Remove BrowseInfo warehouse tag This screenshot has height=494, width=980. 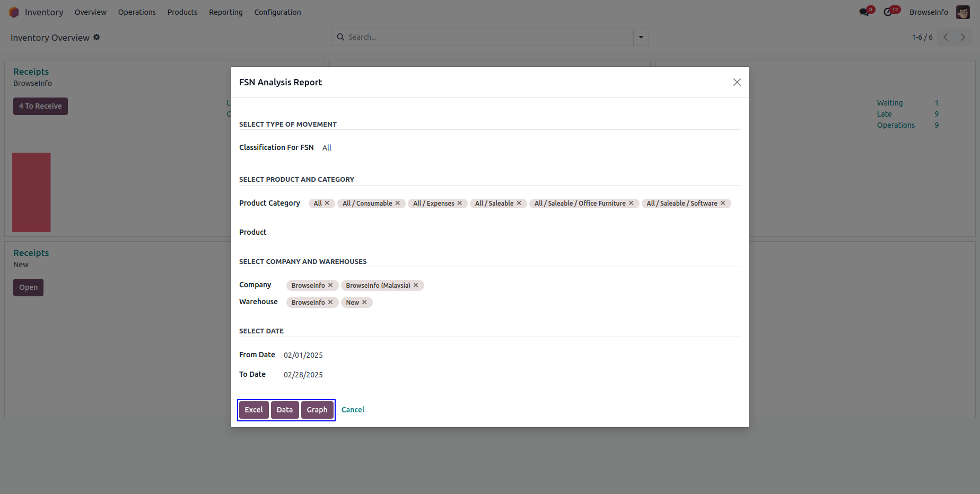tap(330, 302)
